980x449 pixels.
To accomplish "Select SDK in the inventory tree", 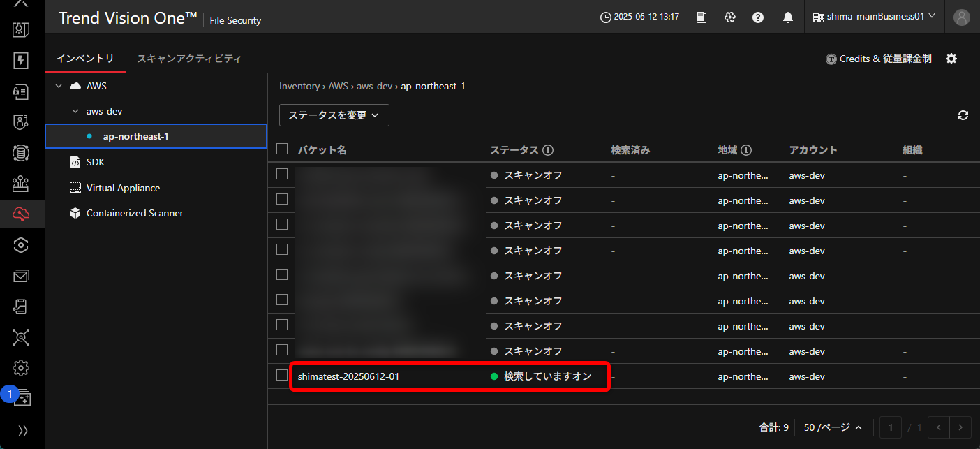I will pyautogui.click(x=95, y=162).
